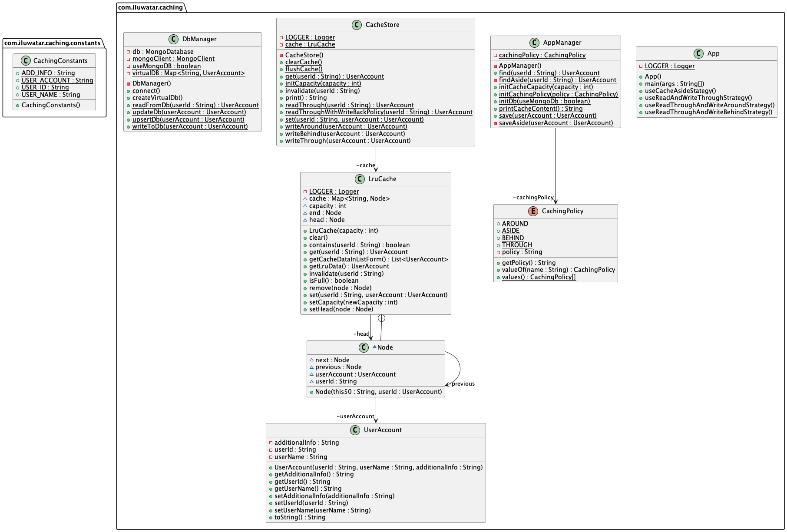The image size is (787, 532).
Task: Click the green C icon beside App
Action: pyautogui.click(x=698, y=53)
